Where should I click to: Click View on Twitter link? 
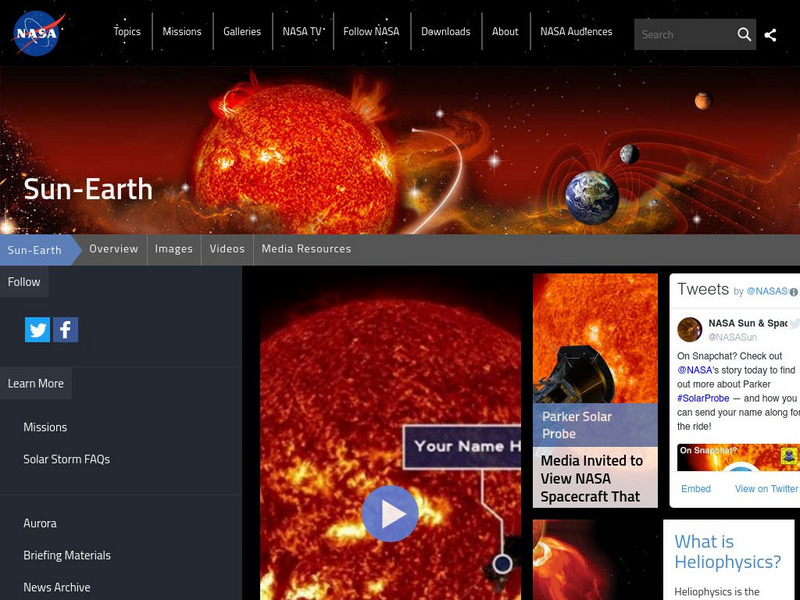point(766,489)
